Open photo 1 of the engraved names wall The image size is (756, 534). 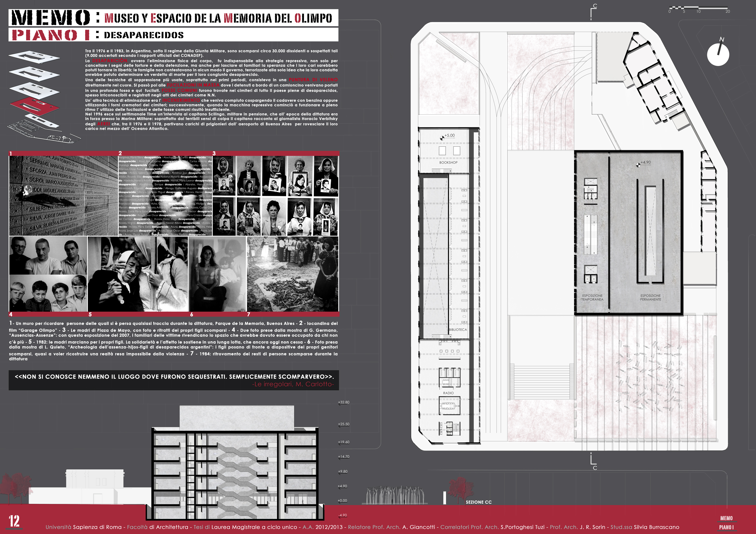click(63, 196)
